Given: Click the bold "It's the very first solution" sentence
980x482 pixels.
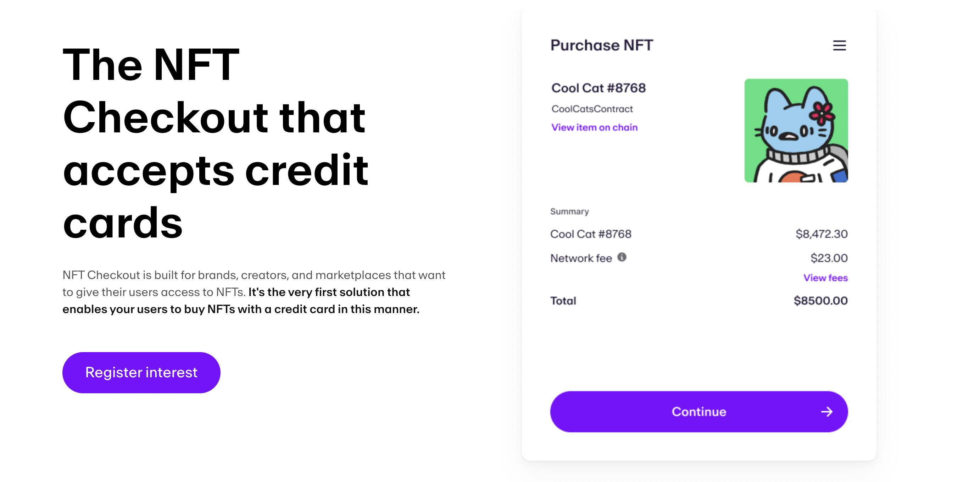Looking at the screenshot, I should point(329,292).
